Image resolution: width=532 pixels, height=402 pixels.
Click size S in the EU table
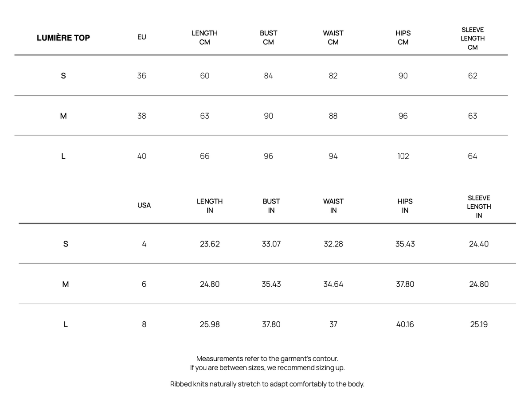(x=63, y=76)
